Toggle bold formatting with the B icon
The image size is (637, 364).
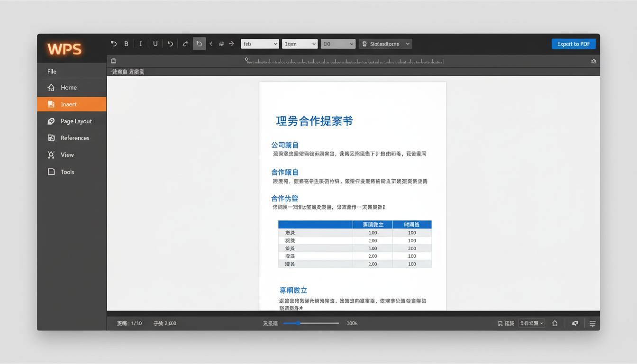tap(127, 44)
